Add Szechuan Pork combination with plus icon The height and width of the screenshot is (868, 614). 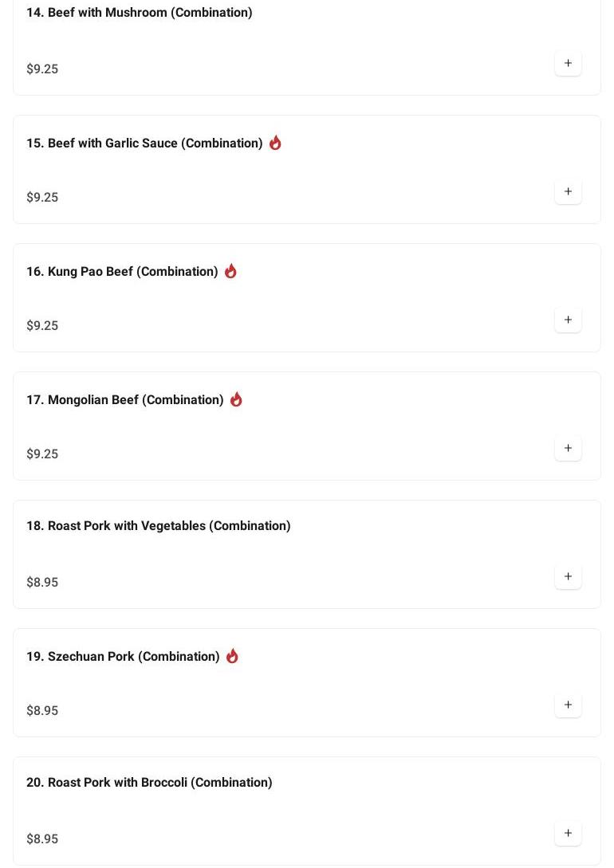568,705
